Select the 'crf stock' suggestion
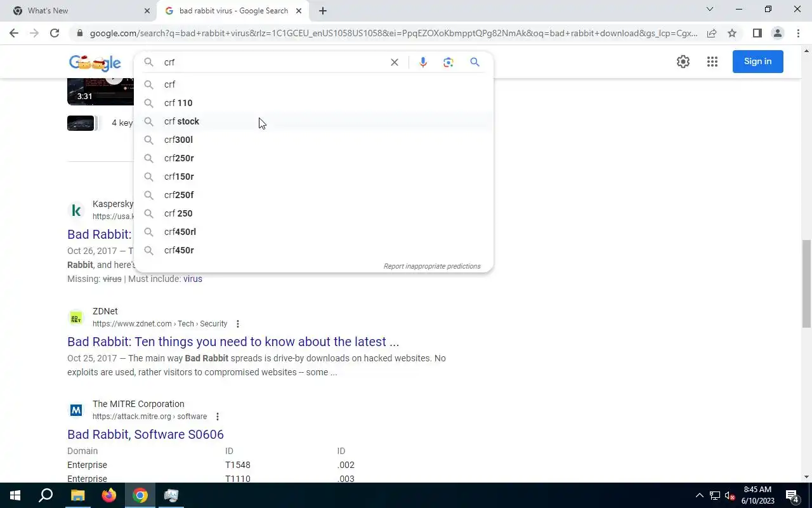The height and width of the screenshot is (508, 812). (314, 121)
